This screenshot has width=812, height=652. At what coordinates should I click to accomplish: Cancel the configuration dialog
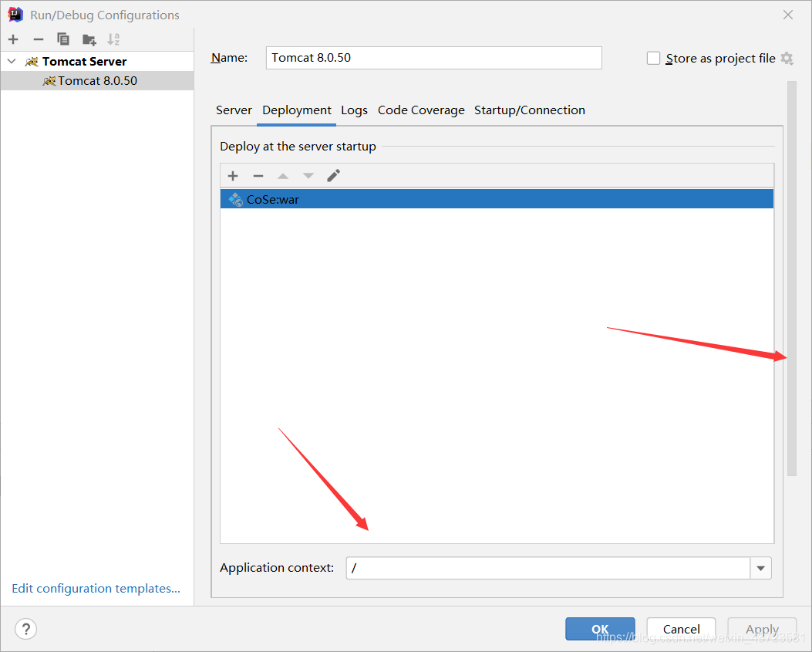click(x=681, y=629)
